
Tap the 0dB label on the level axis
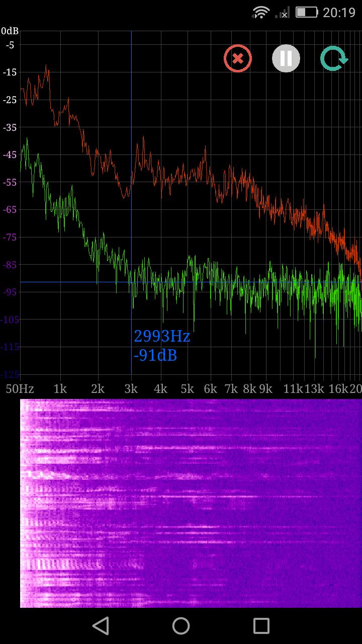(x=10, y=31)
